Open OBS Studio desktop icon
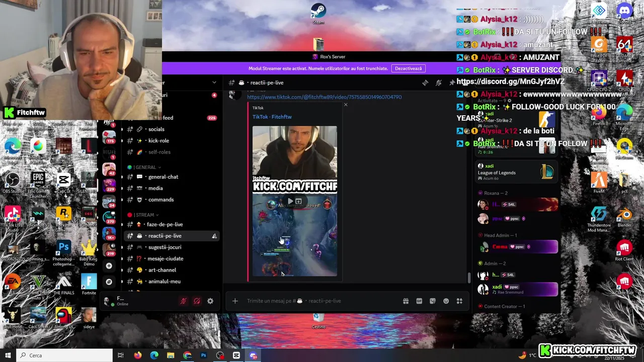This screenshot has height=362, width=644. point(13,183)
